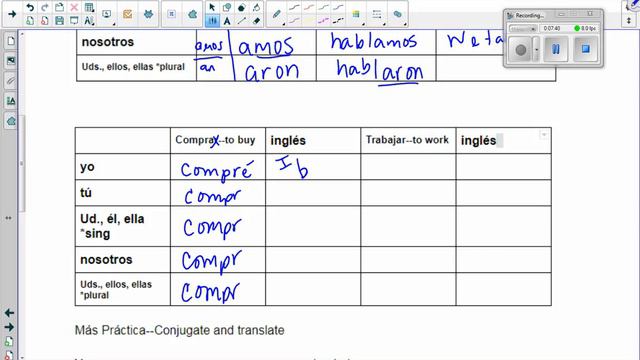Open the blue add-ons creature icon
Viewport: 640px width, 360px height.
(x=148, y=14)
